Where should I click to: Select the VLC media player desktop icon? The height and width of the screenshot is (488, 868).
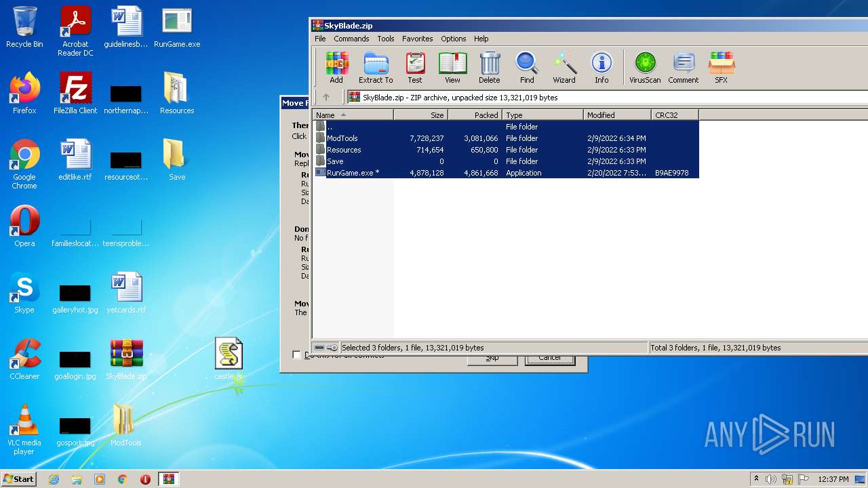tap(24, 430)
